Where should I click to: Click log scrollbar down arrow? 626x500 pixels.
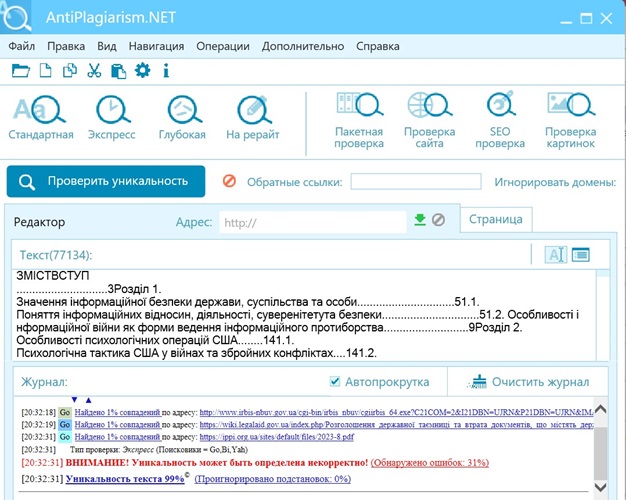600,487
